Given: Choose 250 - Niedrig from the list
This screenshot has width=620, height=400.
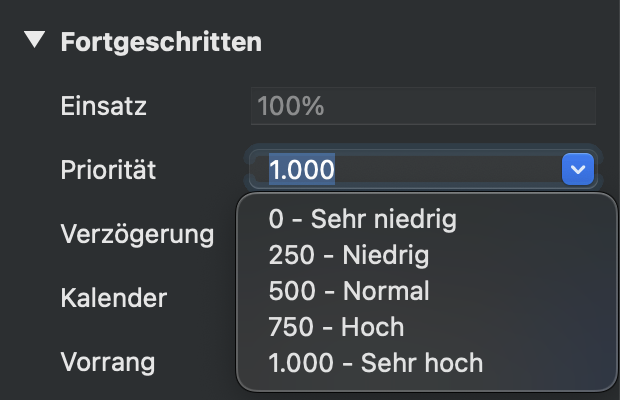Looking at the screenshot, I should [x=349, y=255].
